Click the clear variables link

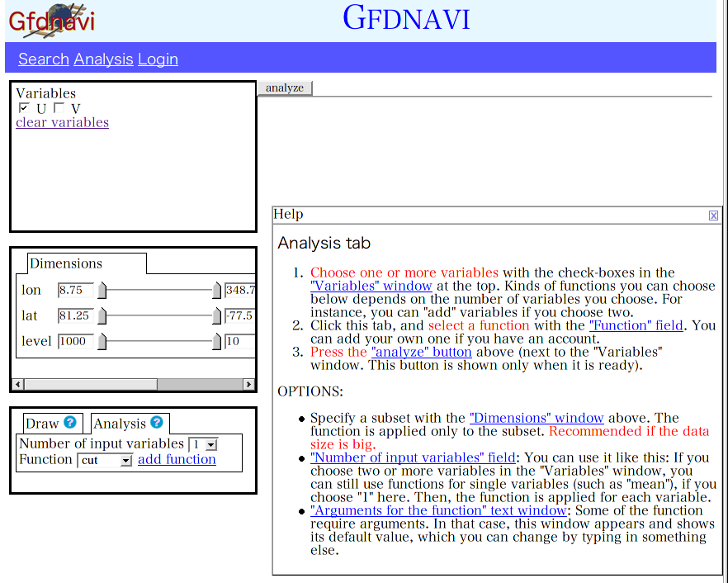(x=62, y=122)
